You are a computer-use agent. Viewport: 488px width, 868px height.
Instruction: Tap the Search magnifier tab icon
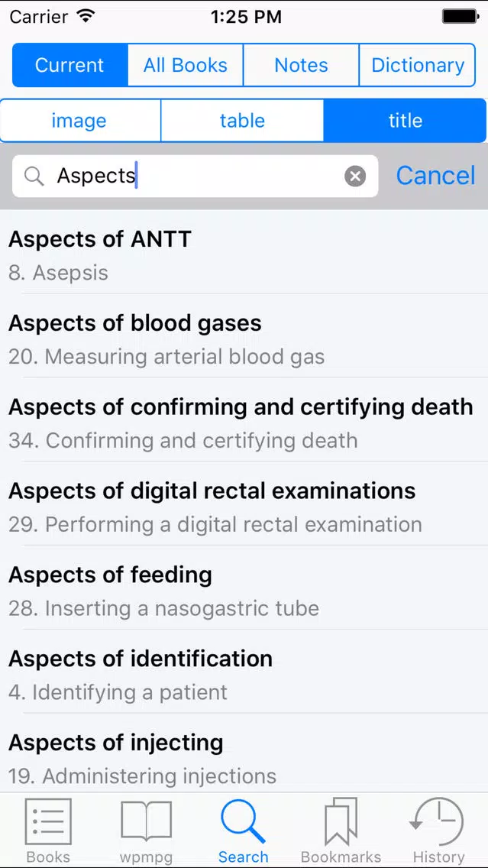243,821
